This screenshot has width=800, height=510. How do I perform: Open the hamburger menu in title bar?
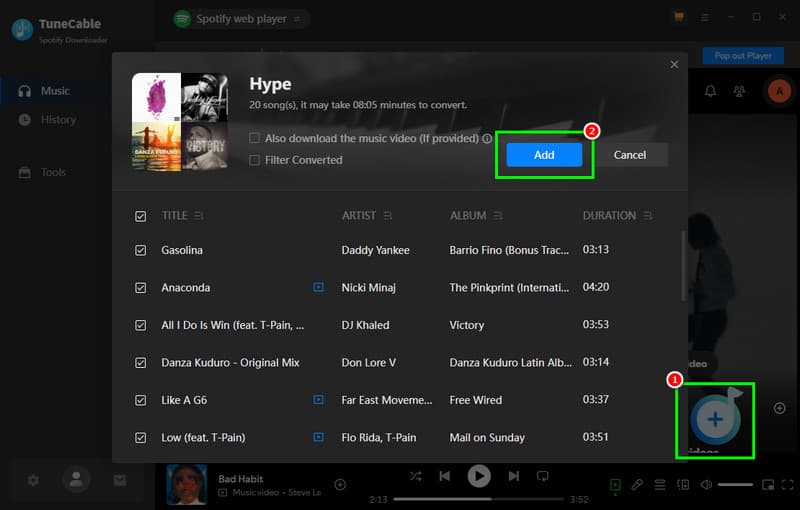click(705, 17)
